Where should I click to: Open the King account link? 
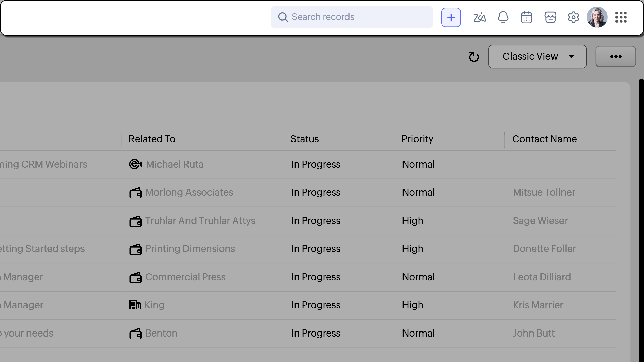tap(154, 305)
